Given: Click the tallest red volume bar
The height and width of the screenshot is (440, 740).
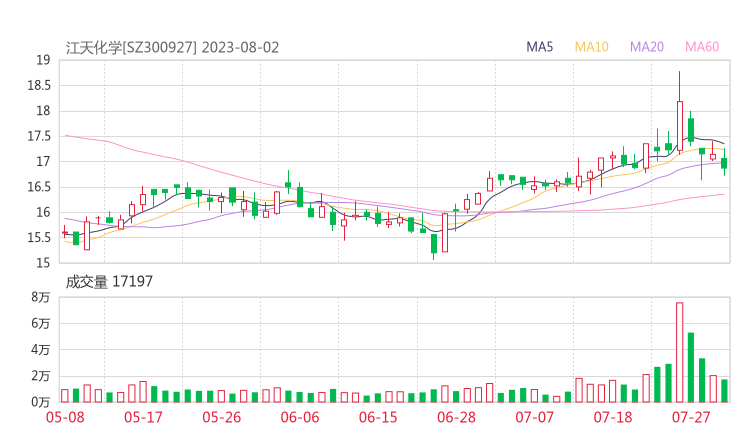Looking at the screenshot, I should pos(680,352).
